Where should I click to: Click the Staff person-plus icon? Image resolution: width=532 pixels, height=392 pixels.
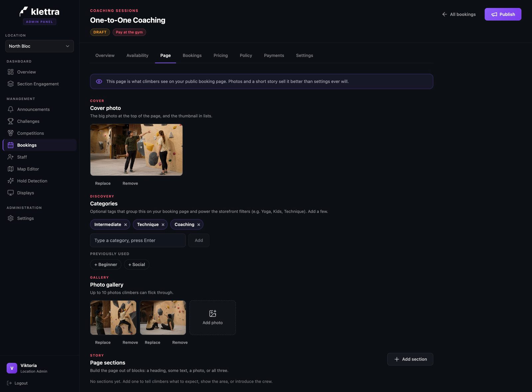(11, 157)
